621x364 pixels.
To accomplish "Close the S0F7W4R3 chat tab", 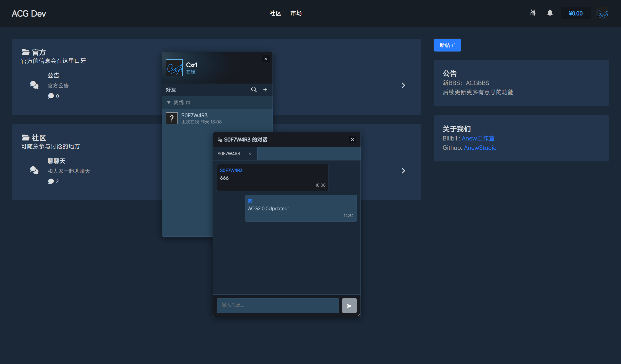I will pos(250,154).
